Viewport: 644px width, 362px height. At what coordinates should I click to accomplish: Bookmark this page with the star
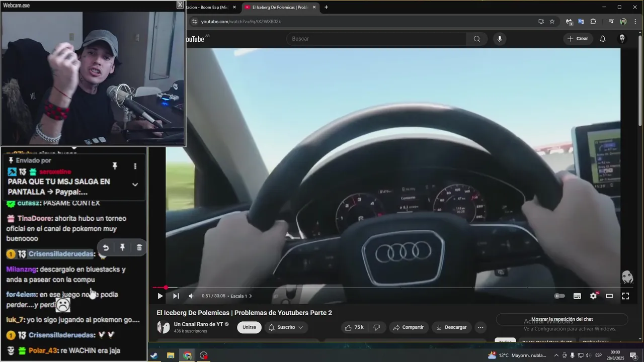click(x=552, y=22)
